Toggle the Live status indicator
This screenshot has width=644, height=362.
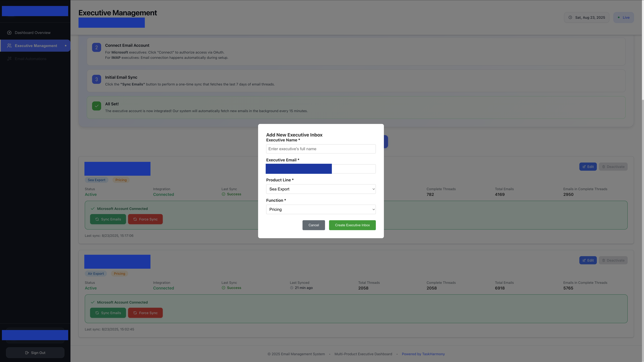point(623,17)
